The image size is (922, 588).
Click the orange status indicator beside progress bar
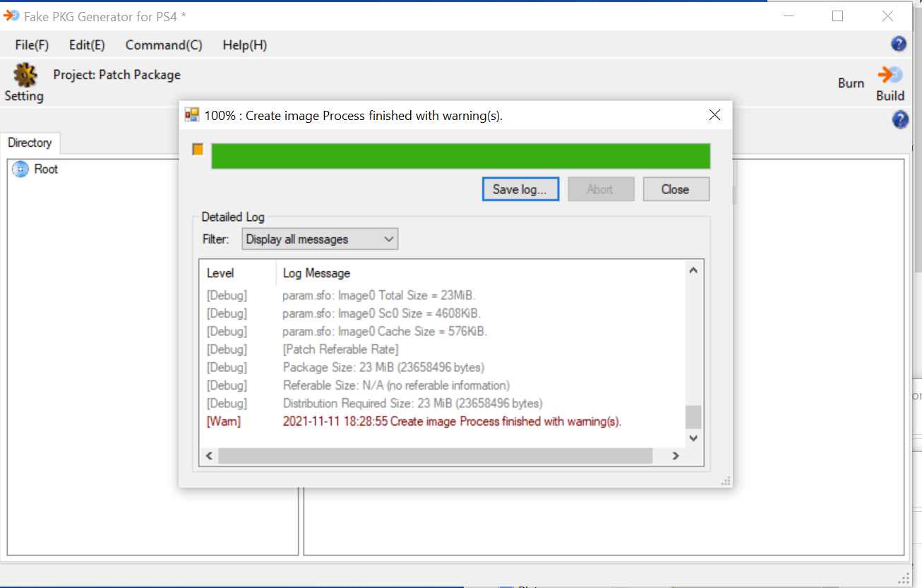(x=198, y=150)
